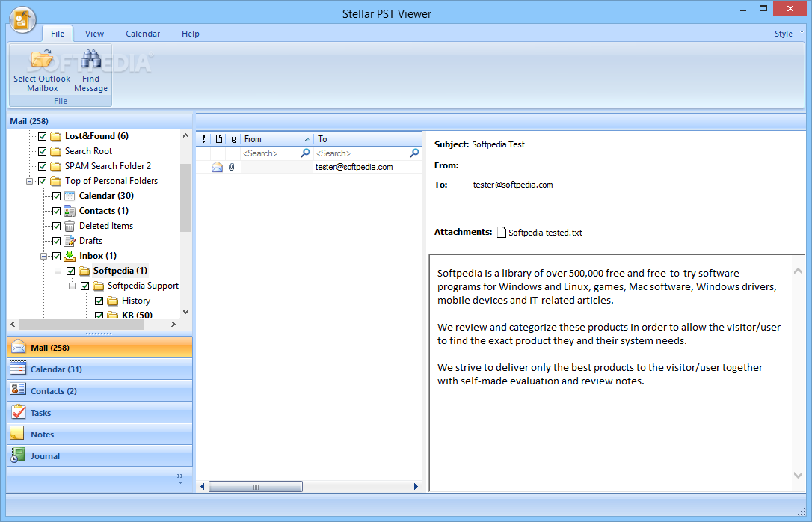
Task: Toggle the Drafts checkbox
Action: point(56,242)
